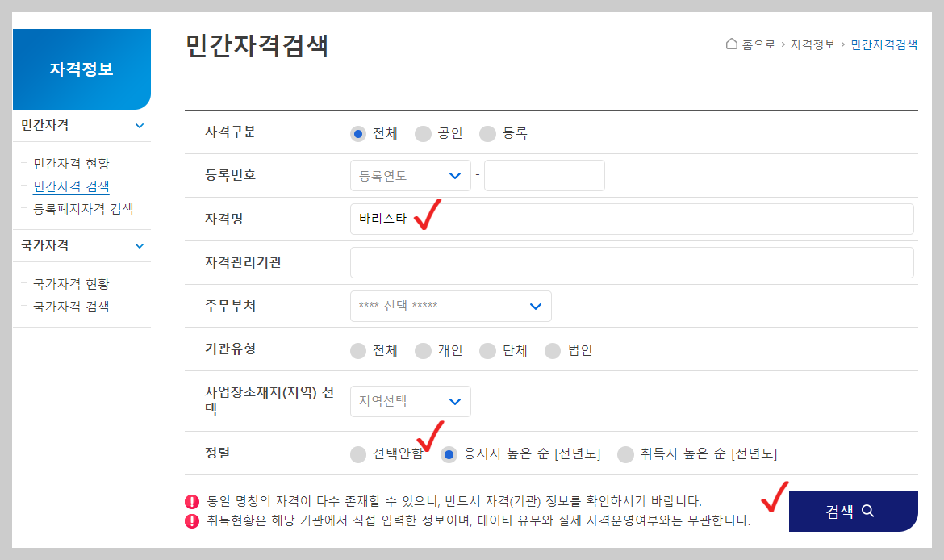The image size is (944, 560).
Task: Select the 선택안함 sorting option
Action: 357,454
